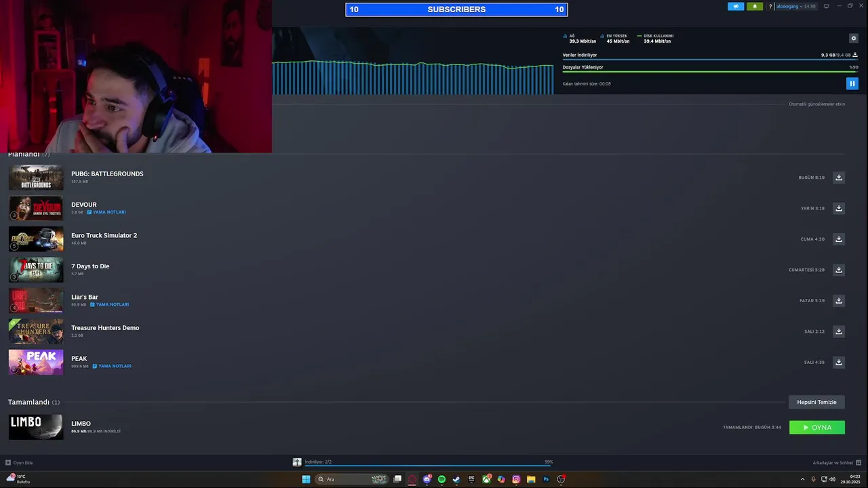Select the Liar's Bar thumbnail
This screenshot has width=868, height=488.
(x=36, y=301)
